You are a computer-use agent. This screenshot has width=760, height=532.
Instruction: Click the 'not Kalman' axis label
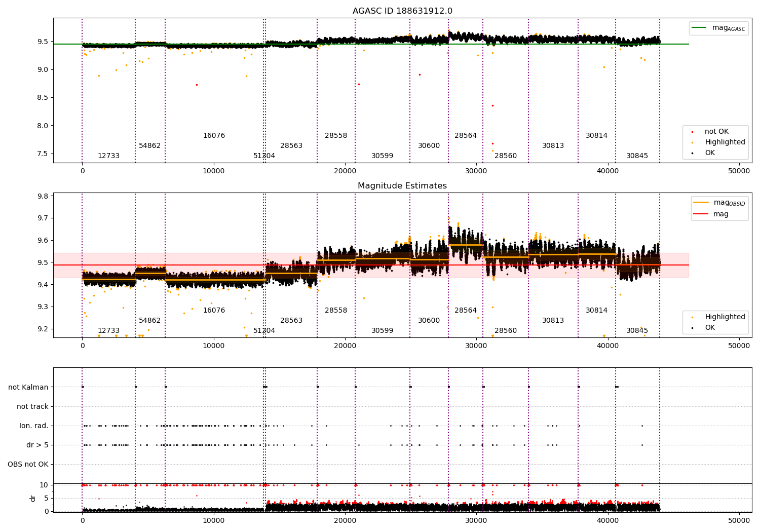pos(28,387)
